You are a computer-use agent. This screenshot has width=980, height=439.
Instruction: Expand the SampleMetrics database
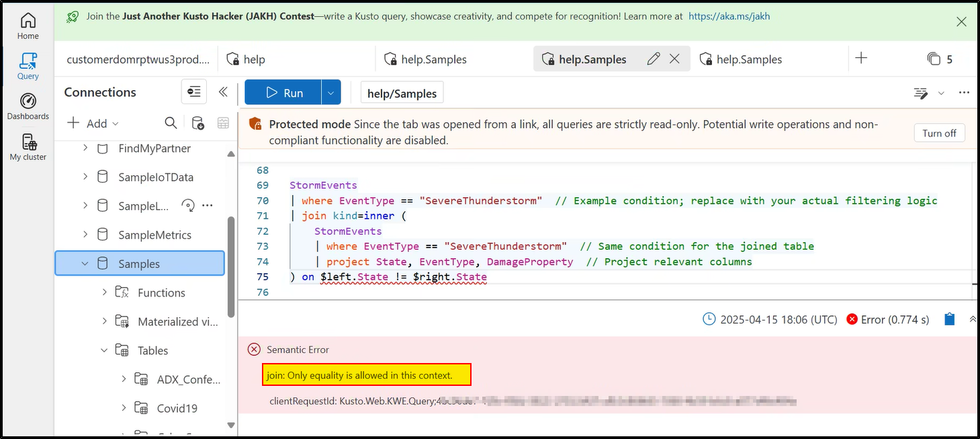click(x=85, y=235)
